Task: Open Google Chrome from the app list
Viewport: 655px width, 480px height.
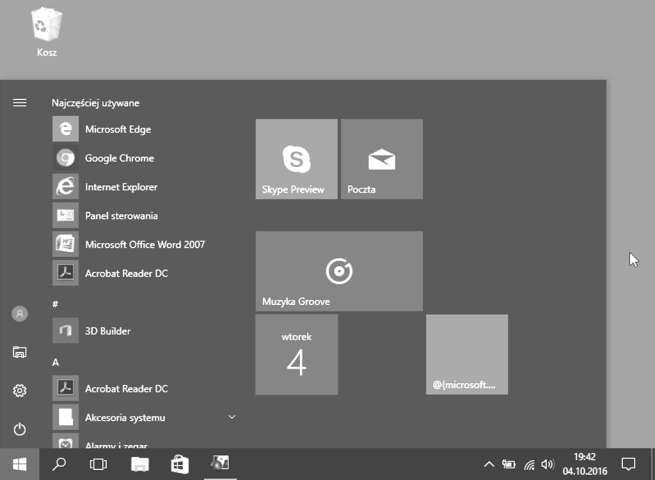Action: (x=142, y=158)
